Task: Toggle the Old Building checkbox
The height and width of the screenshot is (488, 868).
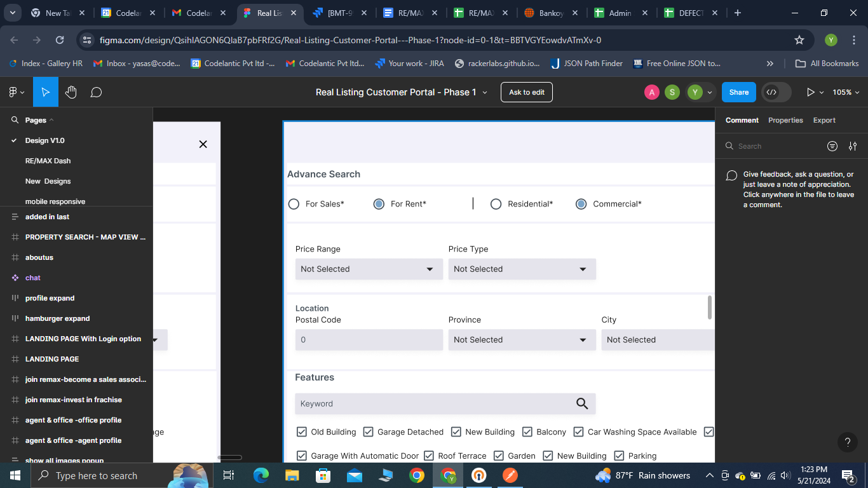Action: (x=302, y=432)
